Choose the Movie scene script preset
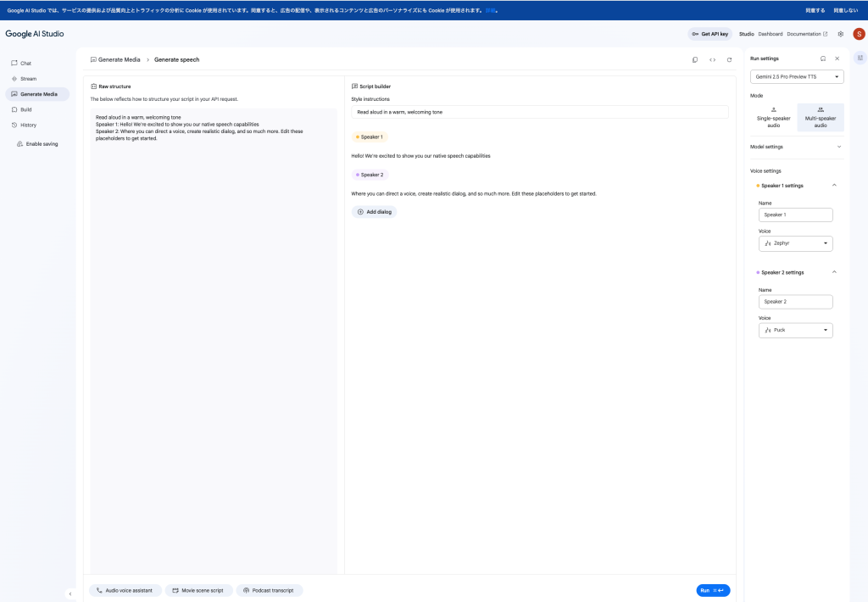This screenshot has width=868, height=602. (198, 590)
